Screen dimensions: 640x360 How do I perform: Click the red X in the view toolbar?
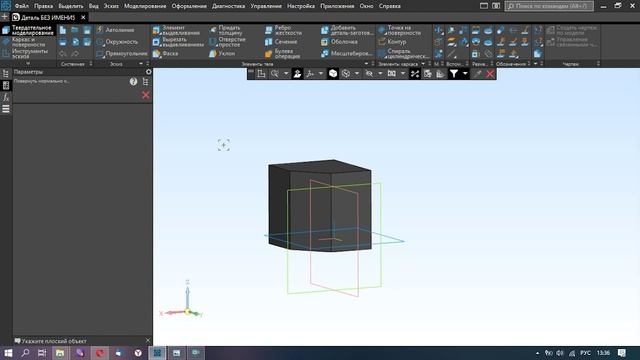[490, 73]
